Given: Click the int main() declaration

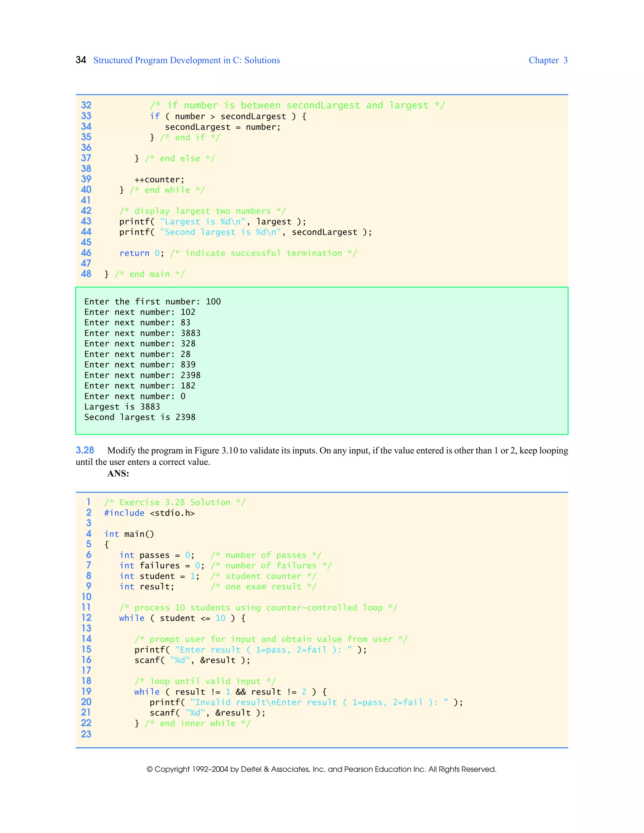Looking at the screenshot, I should pyautogui.click(x=129, y=534).
